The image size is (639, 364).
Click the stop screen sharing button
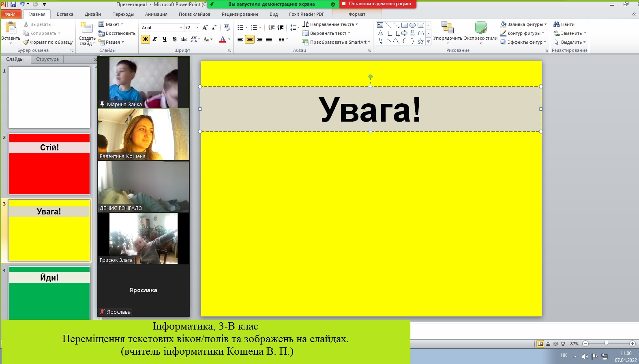[x=376, y=4]
